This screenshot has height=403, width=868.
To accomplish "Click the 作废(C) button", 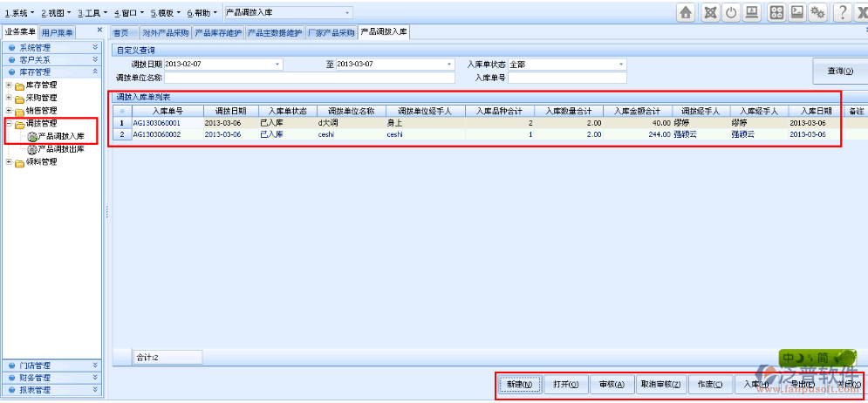I will click(x=711, y=384).
